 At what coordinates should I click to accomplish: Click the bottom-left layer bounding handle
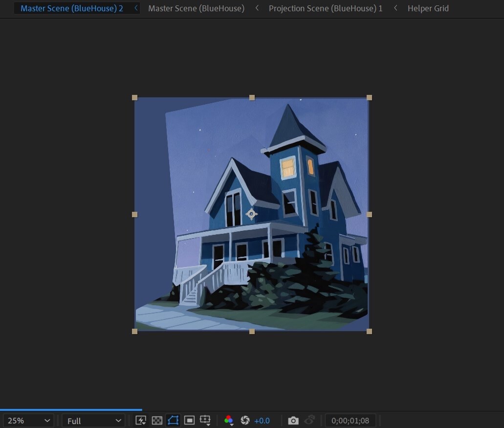(x=135, y=331)
